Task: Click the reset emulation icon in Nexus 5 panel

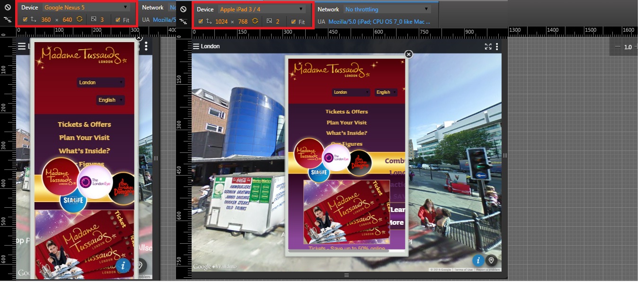Action: pos(8,8)
